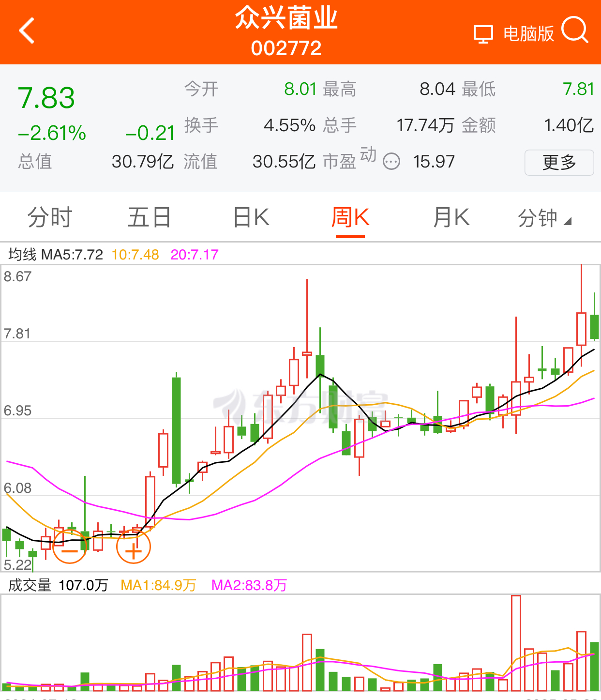The width and height of the screenshot is (601, 700).
Task: Tap the price change -0.21
Action: coord(150,133)
